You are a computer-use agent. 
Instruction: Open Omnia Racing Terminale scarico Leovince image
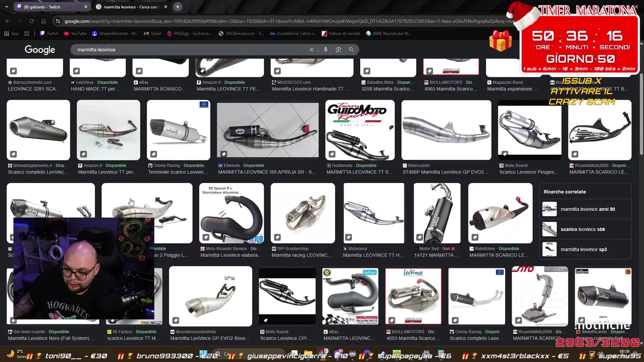pos(178,130)
